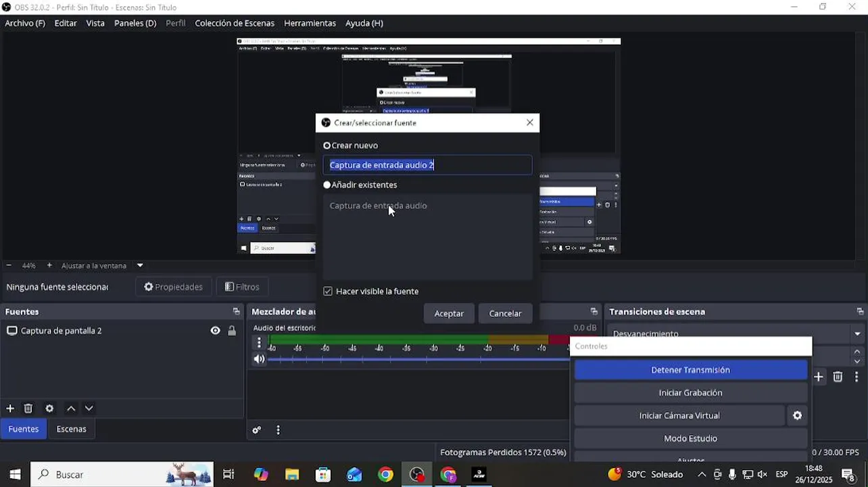Open the Ayuda (H) menu

(364, 23)
